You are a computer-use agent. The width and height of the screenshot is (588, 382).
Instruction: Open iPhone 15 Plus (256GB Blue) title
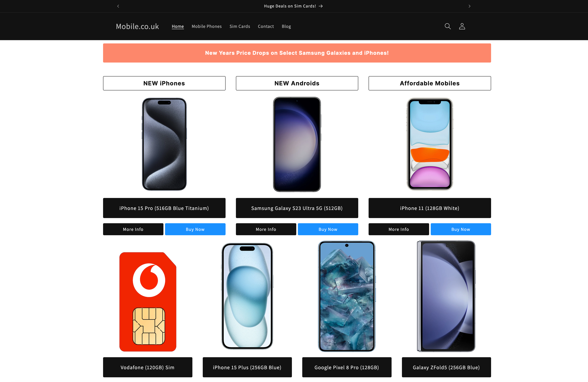tap(247, 367)
